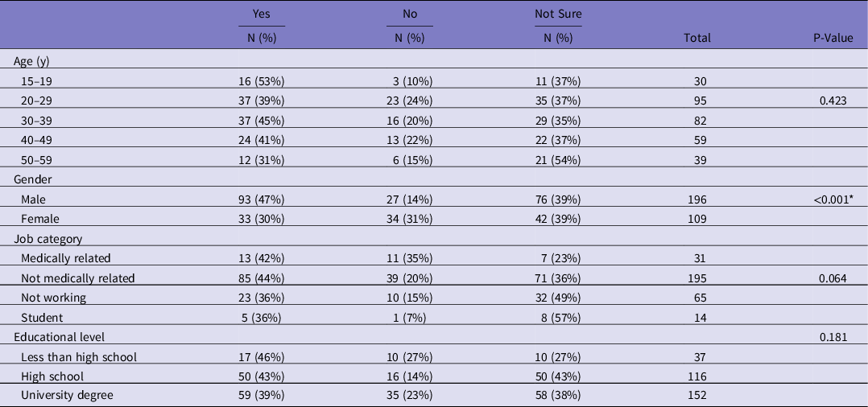
Task: Click the 'University degree' row label
Action: pos(67,396)
